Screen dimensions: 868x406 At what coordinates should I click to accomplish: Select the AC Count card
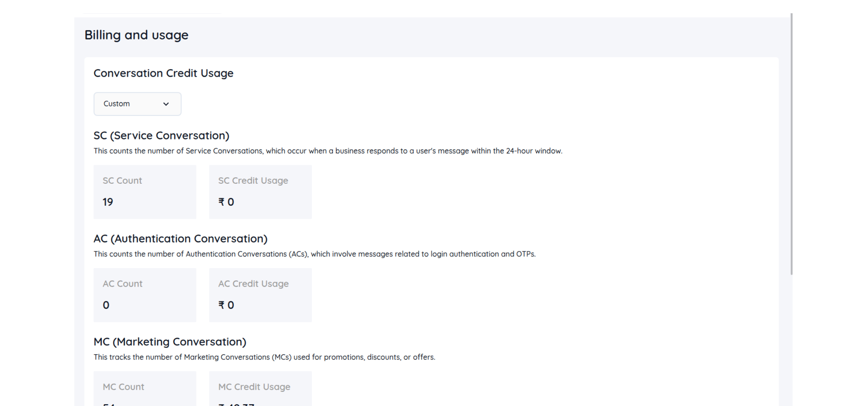[x=145, y=295]
